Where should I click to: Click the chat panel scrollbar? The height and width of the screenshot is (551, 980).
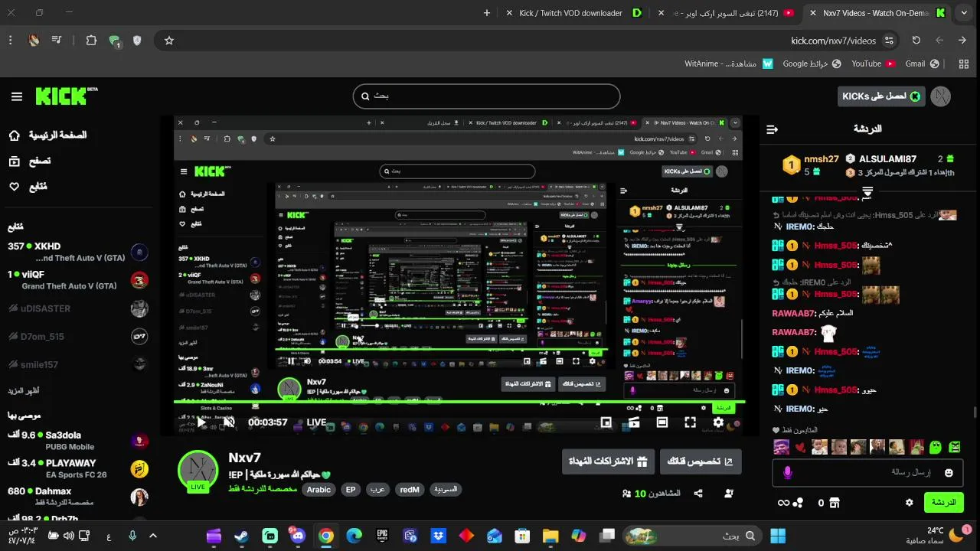(x=975, y=413)
